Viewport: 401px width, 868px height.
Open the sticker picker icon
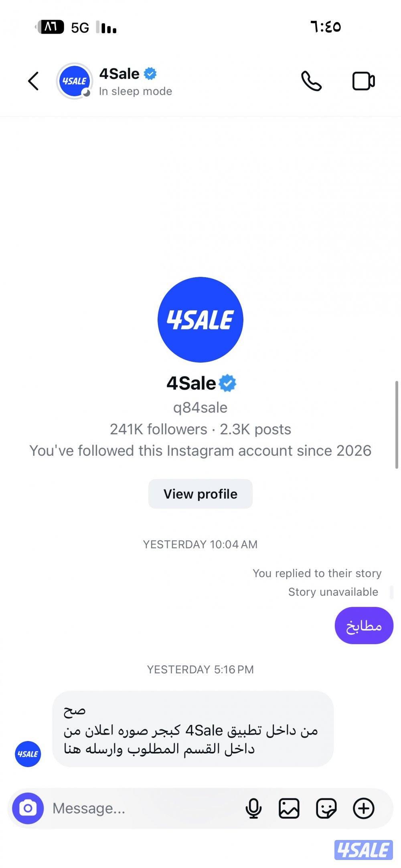click(326, 808)
